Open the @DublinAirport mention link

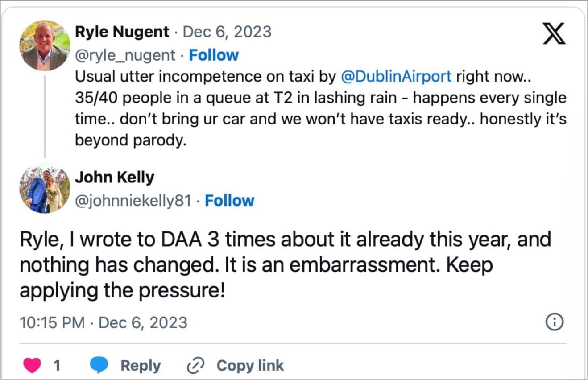pos(396,77)
